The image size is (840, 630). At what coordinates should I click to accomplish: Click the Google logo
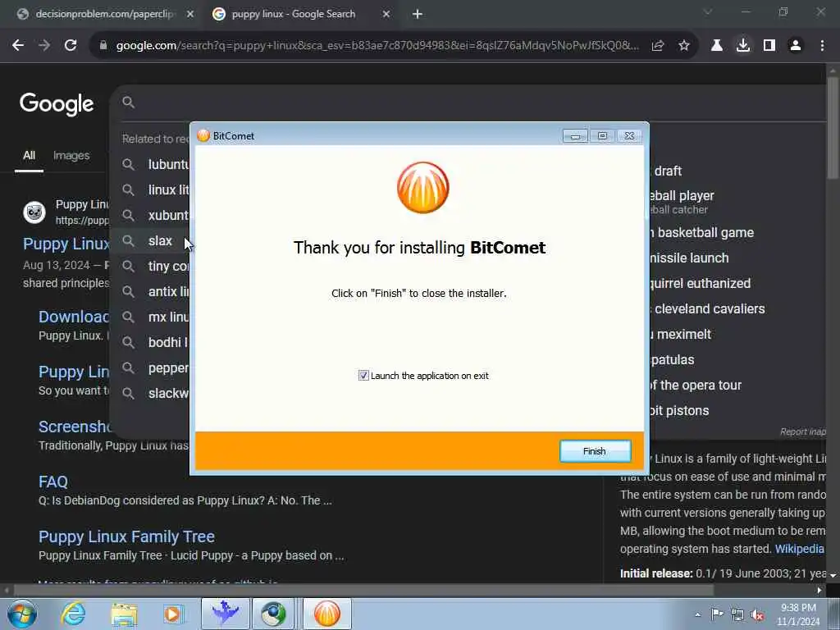tap(57, 104)
